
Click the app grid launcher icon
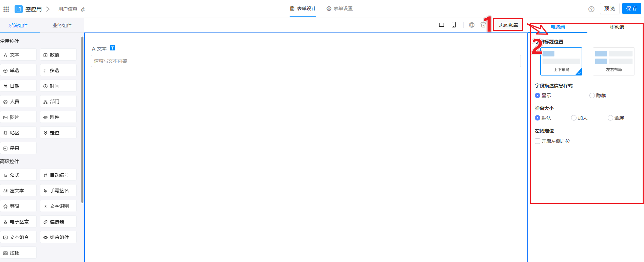6,9
